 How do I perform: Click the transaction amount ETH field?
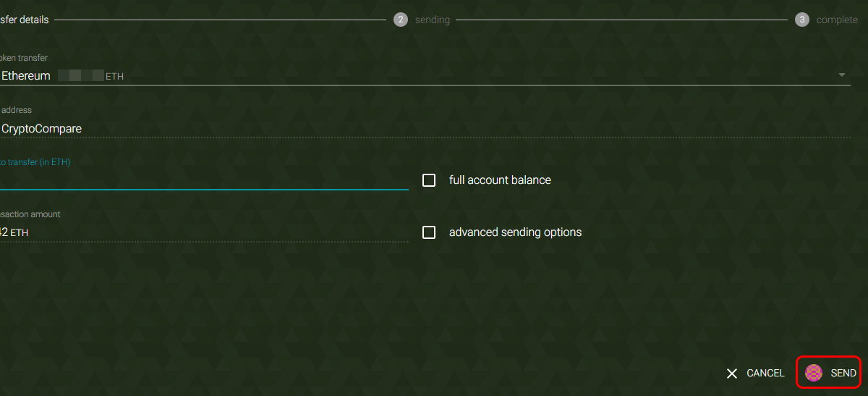[204, 232]
